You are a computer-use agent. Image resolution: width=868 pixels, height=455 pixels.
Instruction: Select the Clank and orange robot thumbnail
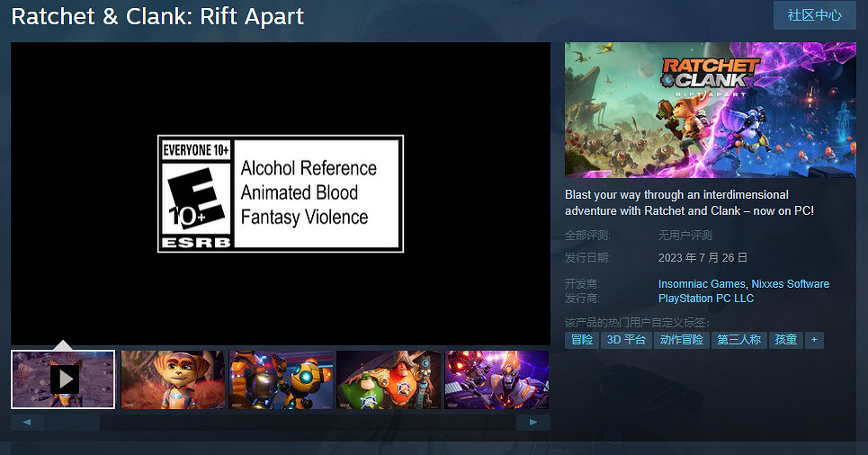point(281,379)
